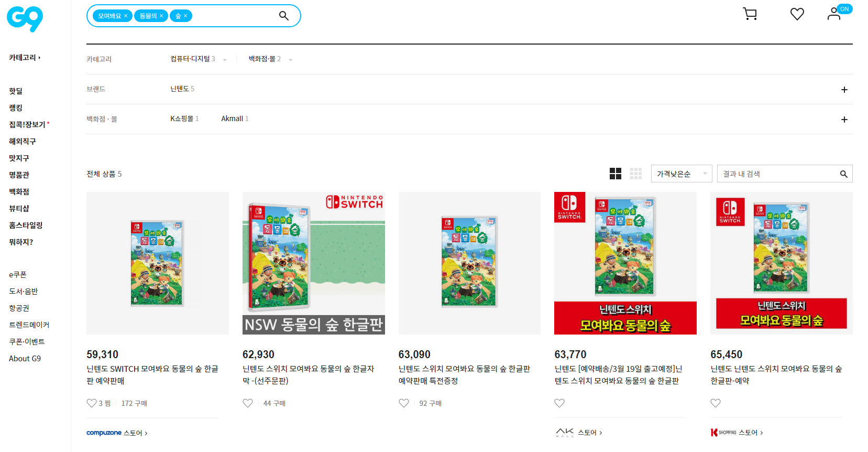Open title ending 예약판매 특전증정
This screenshot has width=868, height=452.
465,375
